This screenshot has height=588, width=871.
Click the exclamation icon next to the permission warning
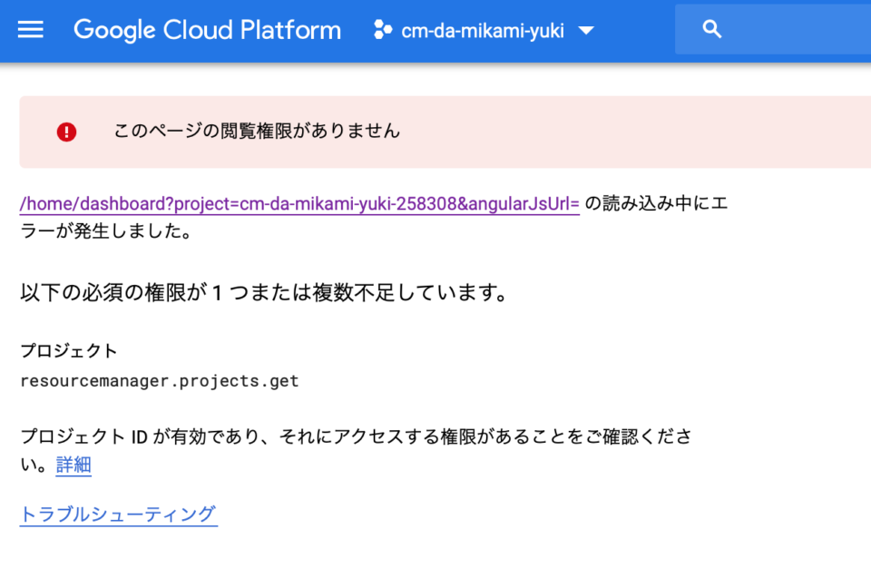pos(65,132)
